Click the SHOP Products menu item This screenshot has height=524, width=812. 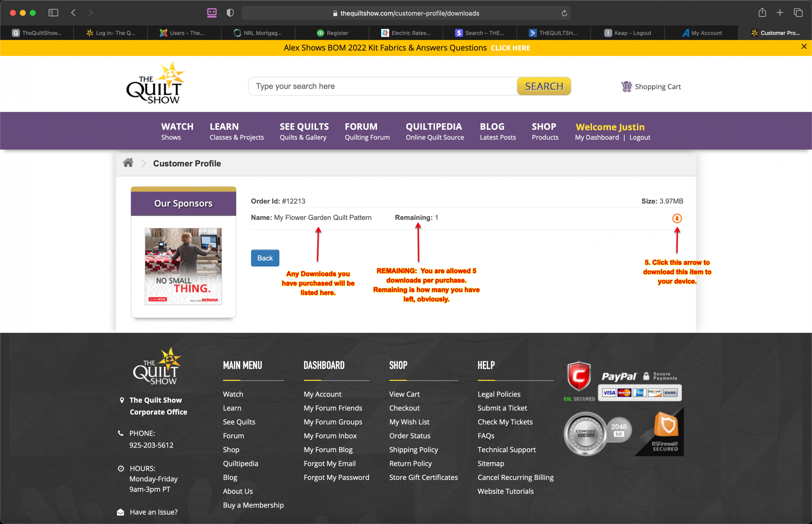point(544,131)
